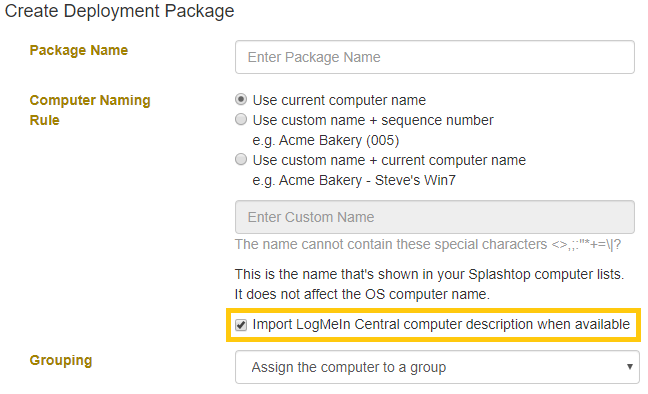Viewport: 648px width, 394px height.
Task: Click the Create Deployment Package heading
Action: 119,11
